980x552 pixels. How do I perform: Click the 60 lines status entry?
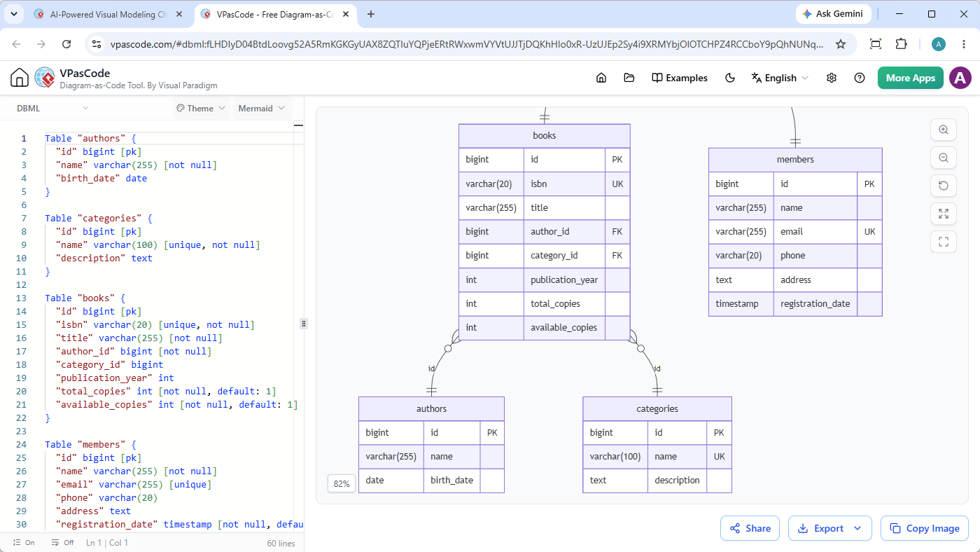click(281, 543)
